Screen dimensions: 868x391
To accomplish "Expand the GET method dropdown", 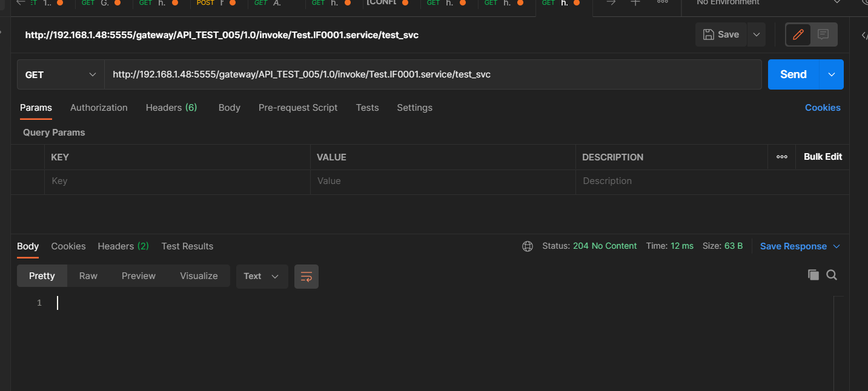I will click(61, 74).
